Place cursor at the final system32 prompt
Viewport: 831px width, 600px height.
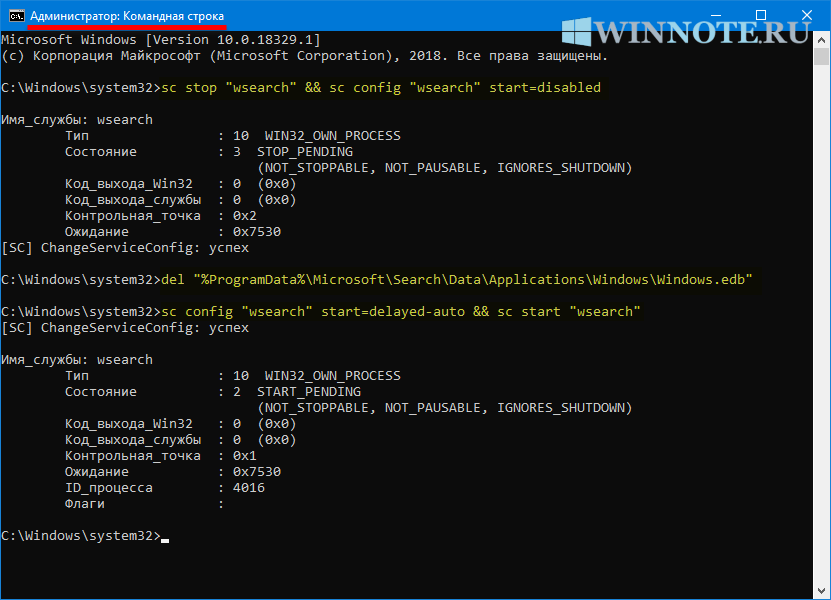pos(164,536)
